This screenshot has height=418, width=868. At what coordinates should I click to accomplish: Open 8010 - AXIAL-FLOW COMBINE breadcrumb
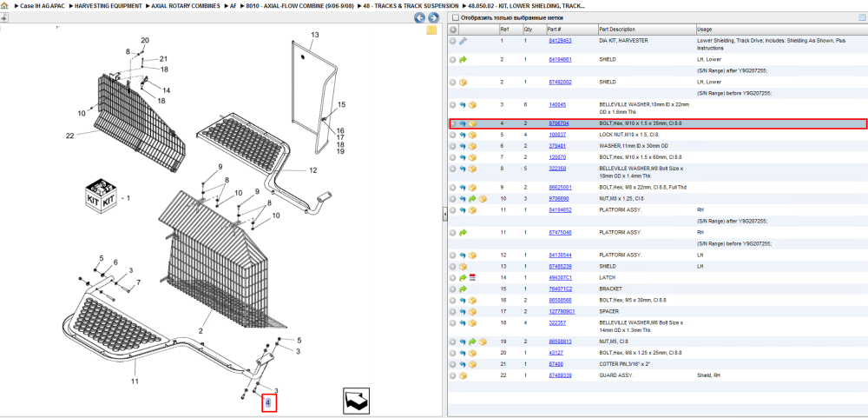299,5
